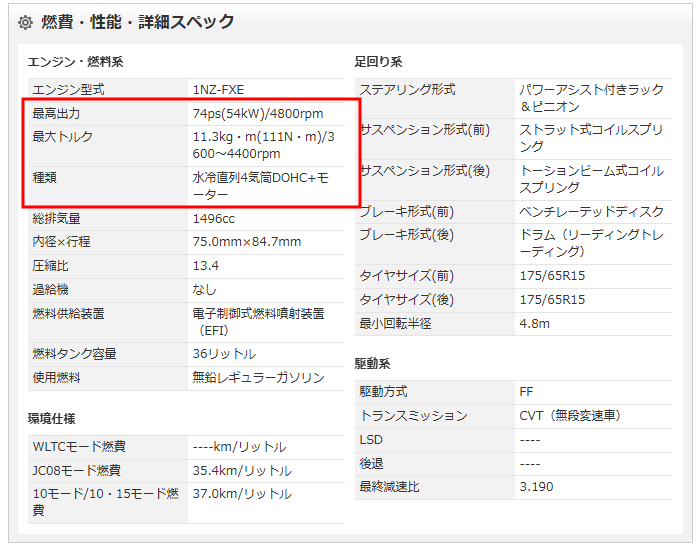Click the 最小回転半径 value 4.8m
The width and height of the screenshot is (699, 549).
534,324
